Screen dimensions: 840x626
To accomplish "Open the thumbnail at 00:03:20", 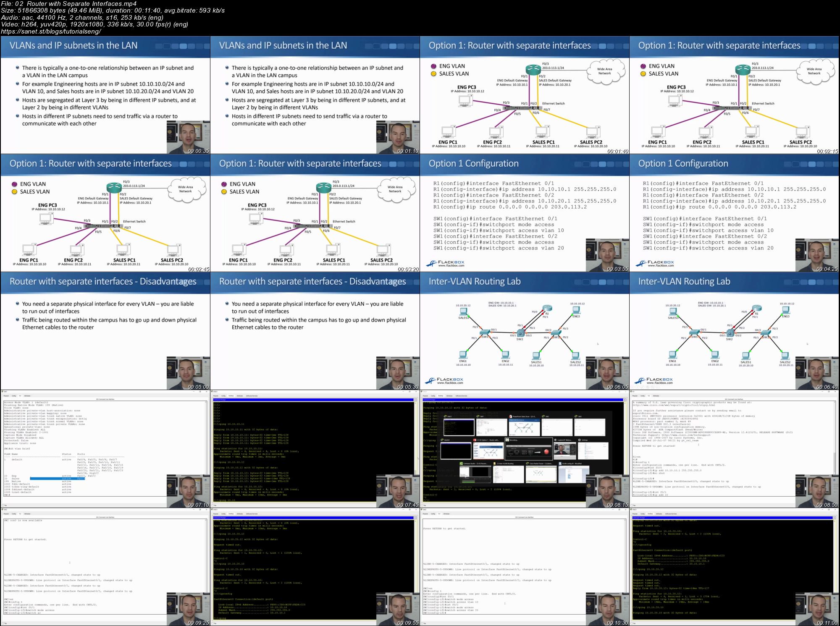I will (315, 213).
